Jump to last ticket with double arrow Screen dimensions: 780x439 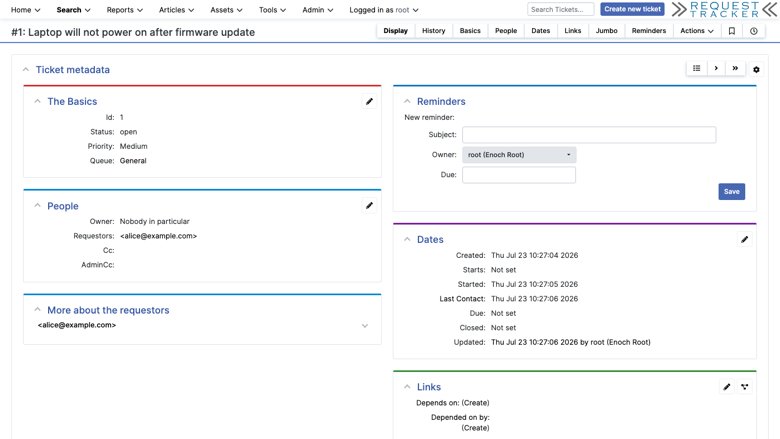(735, 69)
